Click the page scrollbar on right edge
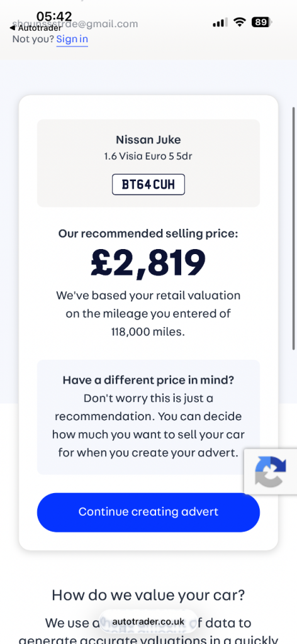The width and height of the screenshot is (297, 644). click(293, 228)
